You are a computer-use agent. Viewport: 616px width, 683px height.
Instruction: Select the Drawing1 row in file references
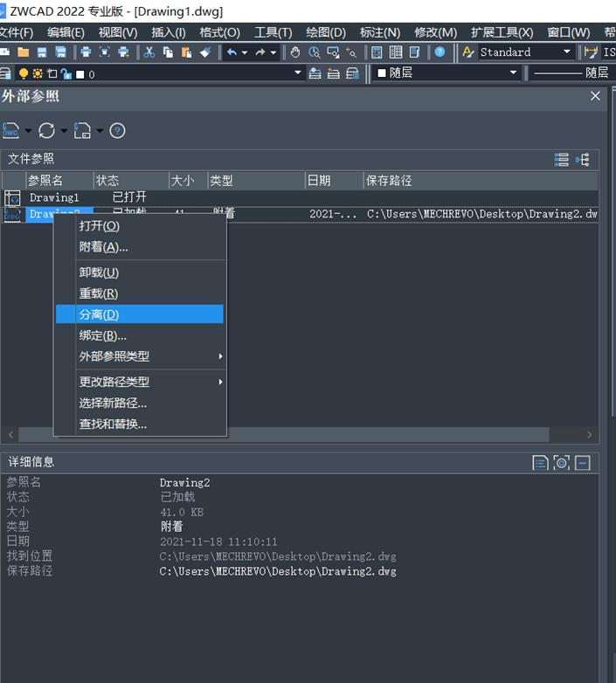(x=300, y=197)
